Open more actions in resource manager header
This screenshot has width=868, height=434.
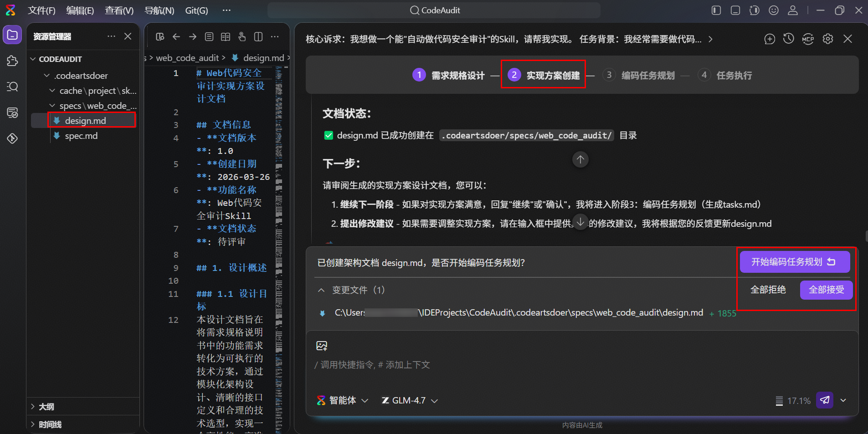click(x=111, y=36)
